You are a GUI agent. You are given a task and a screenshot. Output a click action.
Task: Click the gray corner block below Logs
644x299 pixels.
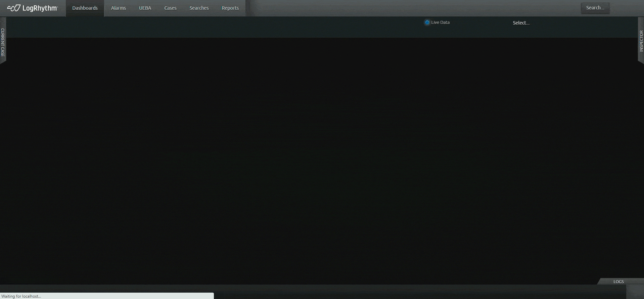pos(635,292)
